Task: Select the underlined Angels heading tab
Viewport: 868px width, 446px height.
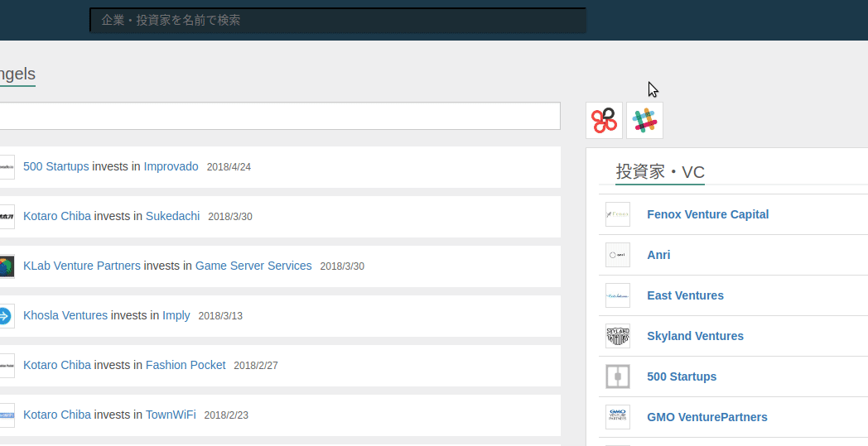Action: pos(17,74)
